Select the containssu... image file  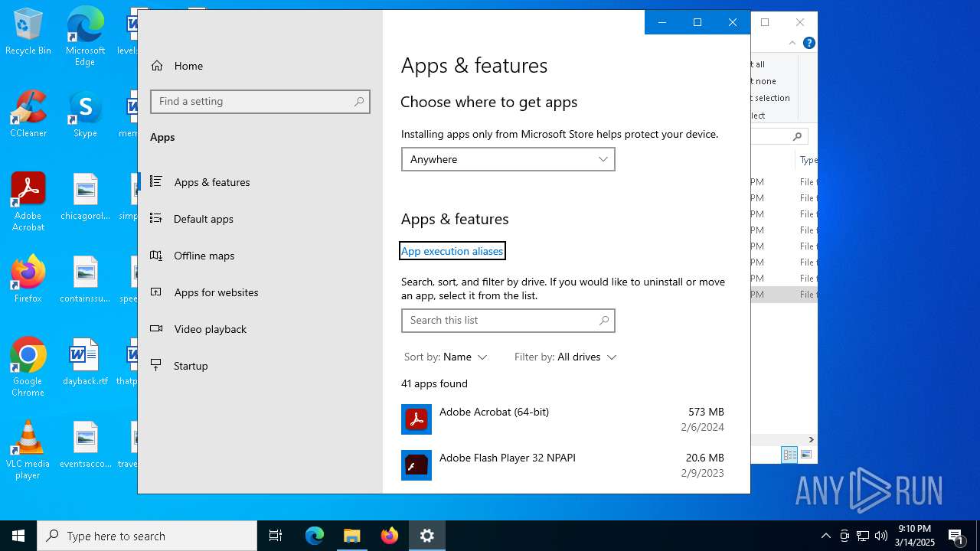point(85,279)
